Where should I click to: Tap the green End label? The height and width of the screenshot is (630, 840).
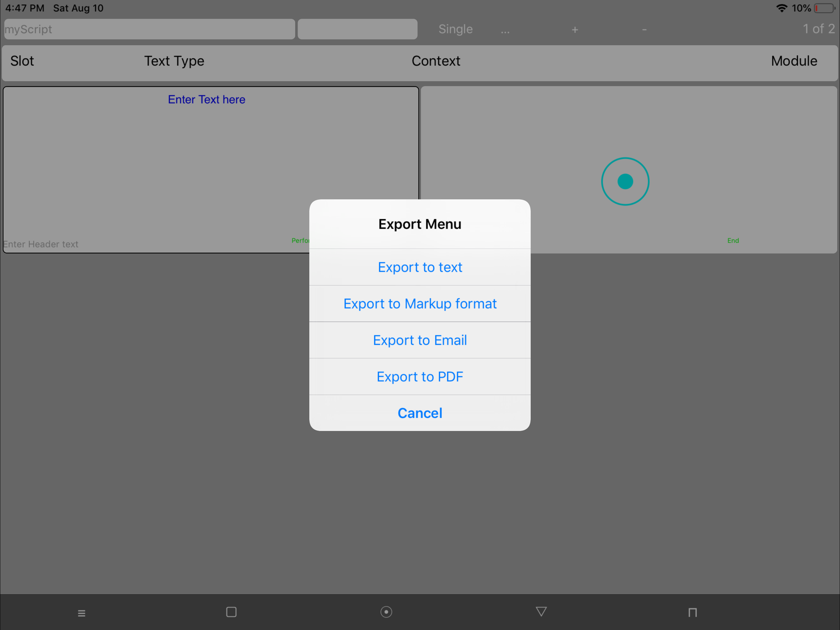tap(733, 241)
